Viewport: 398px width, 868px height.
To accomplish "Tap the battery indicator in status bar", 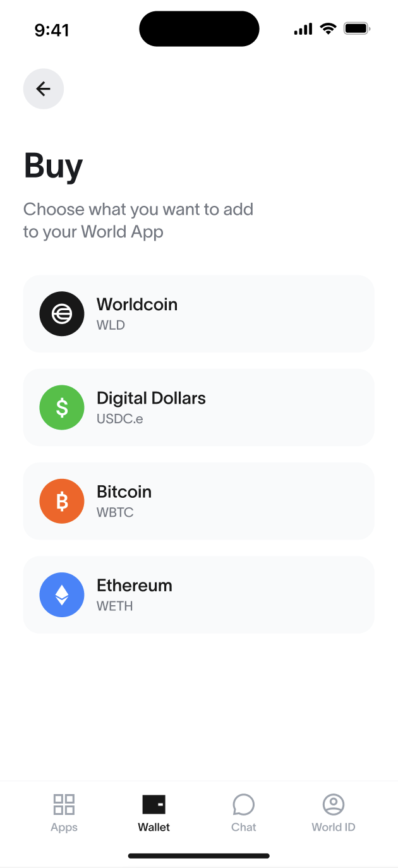I will pos(357,28).
